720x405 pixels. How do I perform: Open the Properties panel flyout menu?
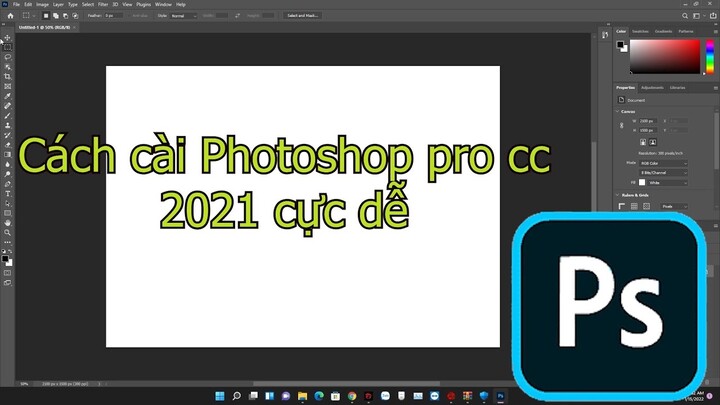(715, 88)
